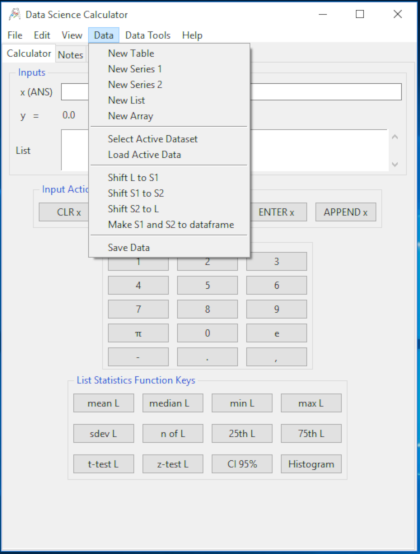Viewport: 420px width, 554px height.
Task: Focus the x (ANS) input field
Action: pos(231,92)
